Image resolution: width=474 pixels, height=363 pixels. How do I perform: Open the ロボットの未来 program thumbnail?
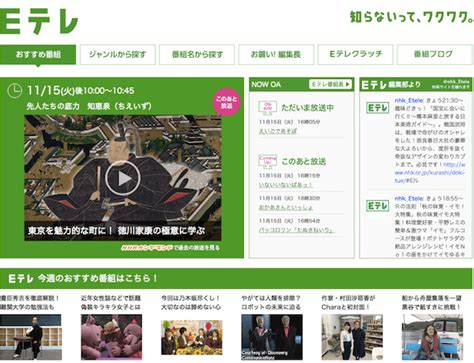tap(272, 337)
